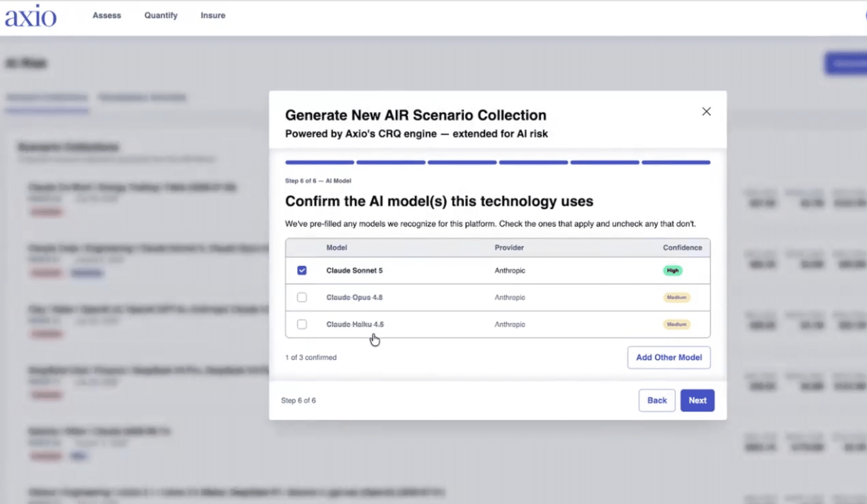
Task: Select the Claude Opus 4.8 model name
Action: (355, 297)
